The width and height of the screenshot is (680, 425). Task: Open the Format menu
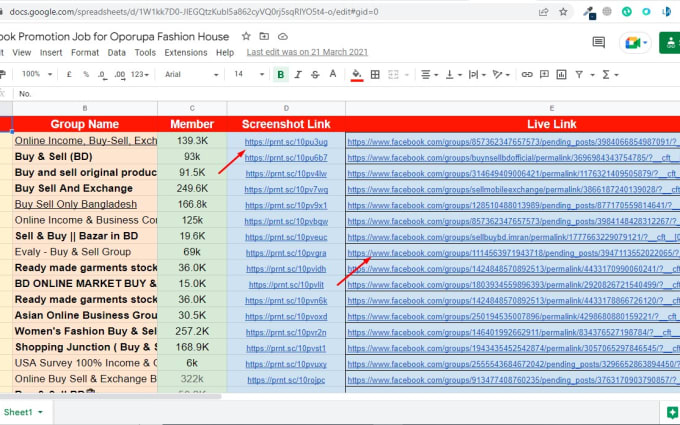point(85,52)
